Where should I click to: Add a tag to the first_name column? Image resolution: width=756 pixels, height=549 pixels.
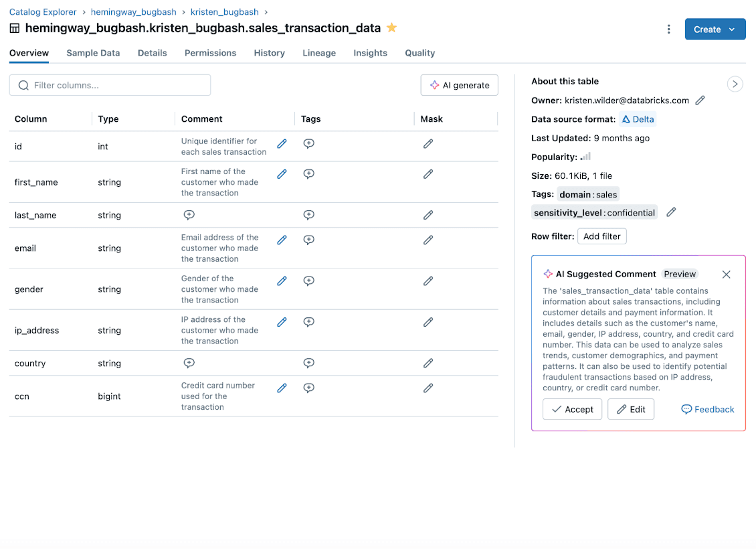pyautogui.click(x=308, y=174)
